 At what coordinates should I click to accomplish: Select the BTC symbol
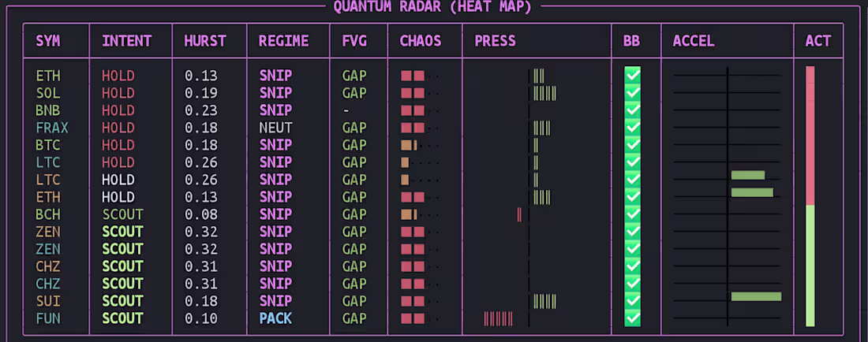(48, 145)
